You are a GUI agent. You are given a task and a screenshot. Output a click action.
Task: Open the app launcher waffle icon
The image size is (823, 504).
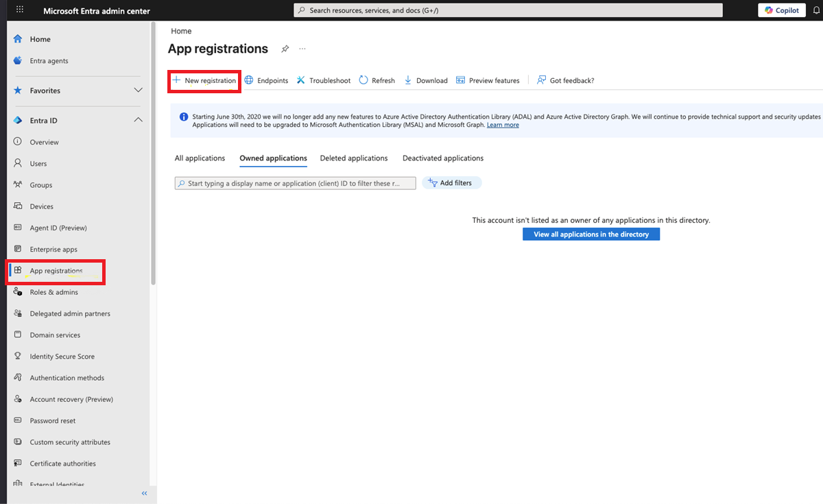pos(19,10)
